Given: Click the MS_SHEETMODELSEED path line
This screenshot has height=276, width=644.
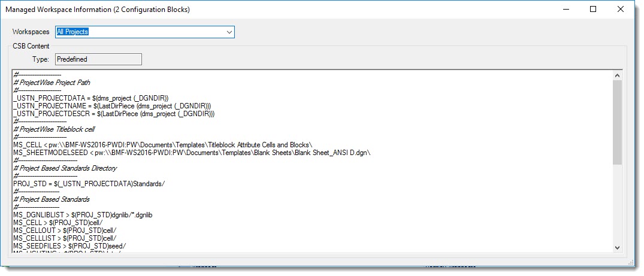Looking at the screenshot, I should coord(192,153).
